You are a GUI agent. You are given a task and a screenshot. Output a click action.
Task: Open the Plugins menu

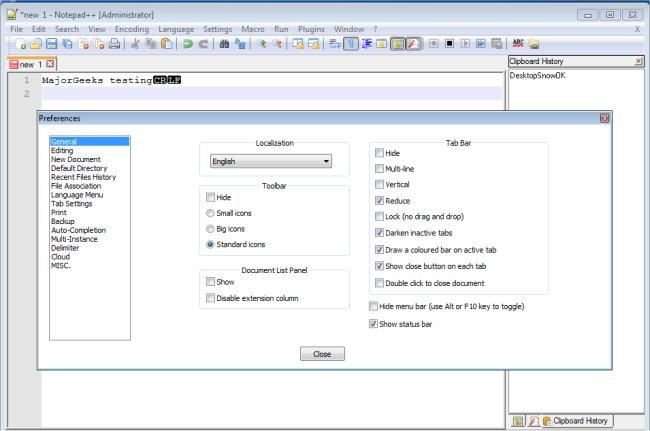point(309,29)
